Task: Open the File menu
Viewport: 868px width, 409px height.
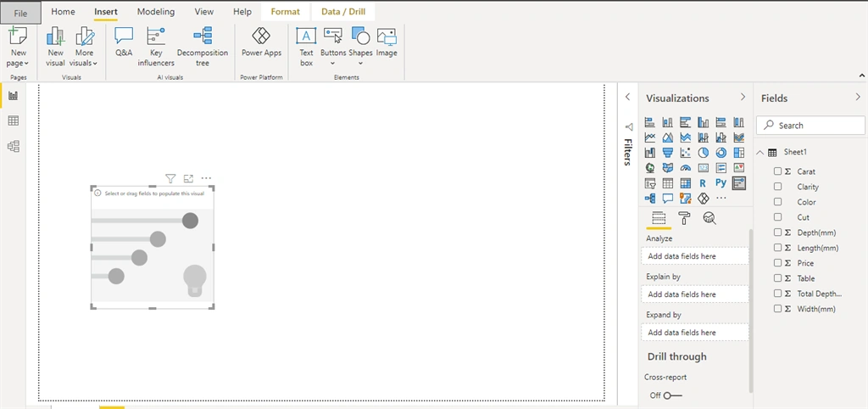Action: [20, 13]
